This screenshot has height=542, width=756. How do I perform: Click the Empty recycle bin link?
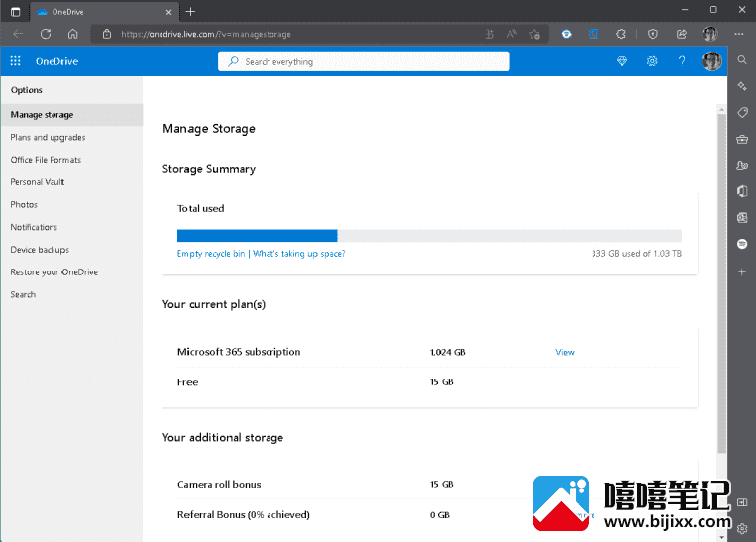211,253
